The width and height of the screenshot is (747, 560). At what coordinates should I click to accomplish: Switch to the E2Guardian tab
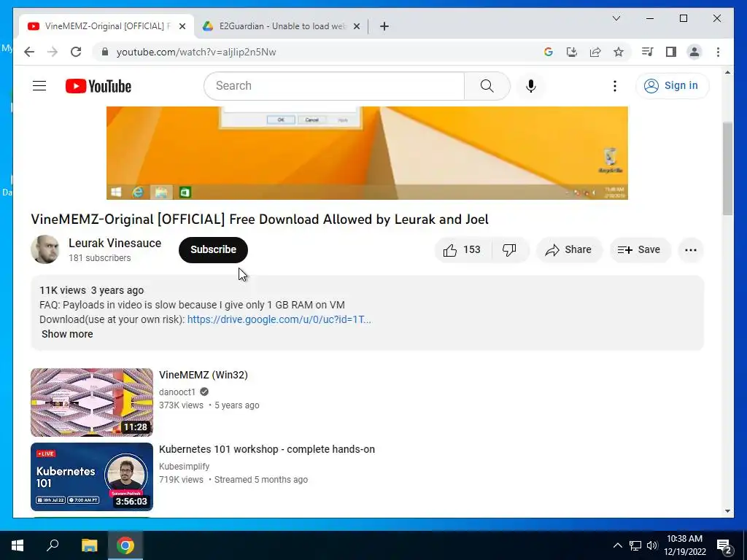tap(281, 26)
